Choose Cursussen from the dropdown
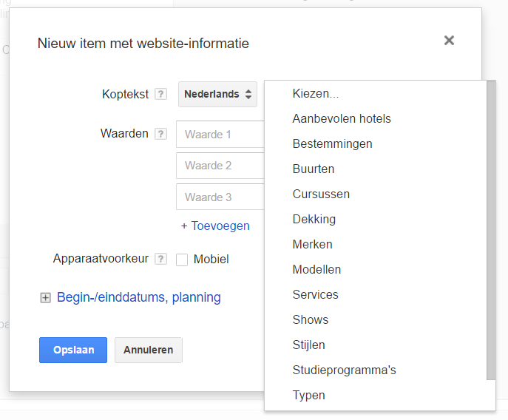 click(x=321, y=194)
